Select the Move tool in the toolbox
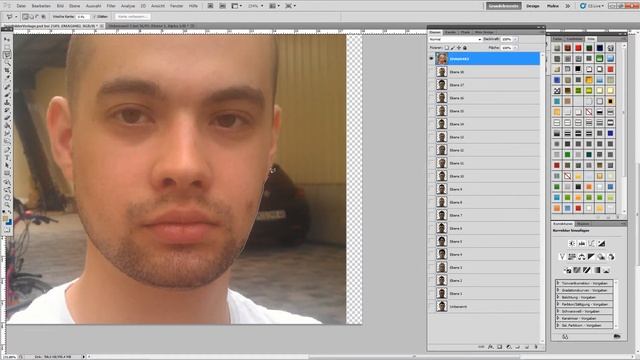Screen dimensions: 640x360 click(x=7, y=40)
